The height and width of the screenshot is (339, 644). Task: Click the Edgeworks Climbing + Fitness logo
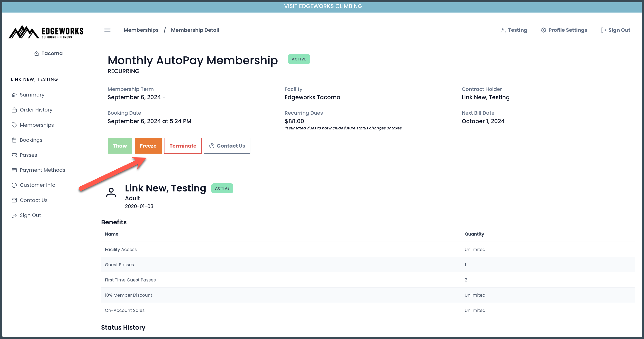click(x=46, y=32)
